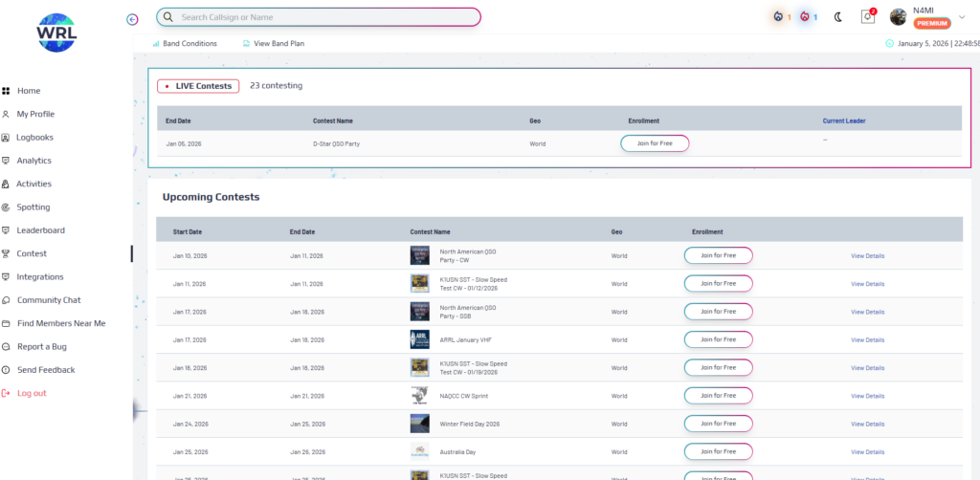Go to Logbooks in the sidebar

tap(34, 138)
